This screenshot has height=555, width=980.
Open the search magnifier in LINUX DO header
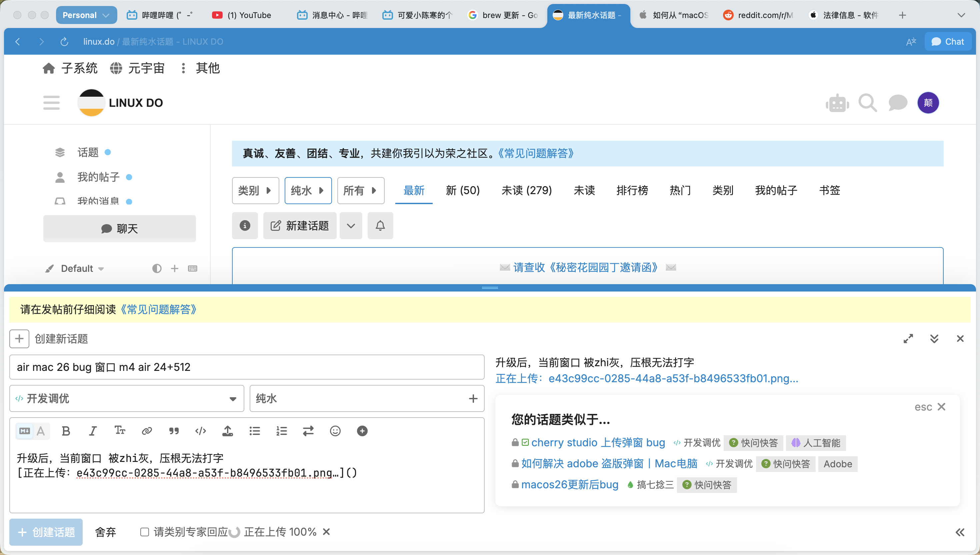click(867, 103)
